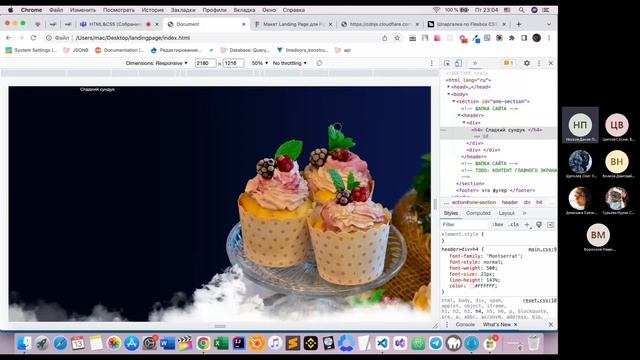Click the rotate viewport icon
640x360 pixels.
[319, 63]
